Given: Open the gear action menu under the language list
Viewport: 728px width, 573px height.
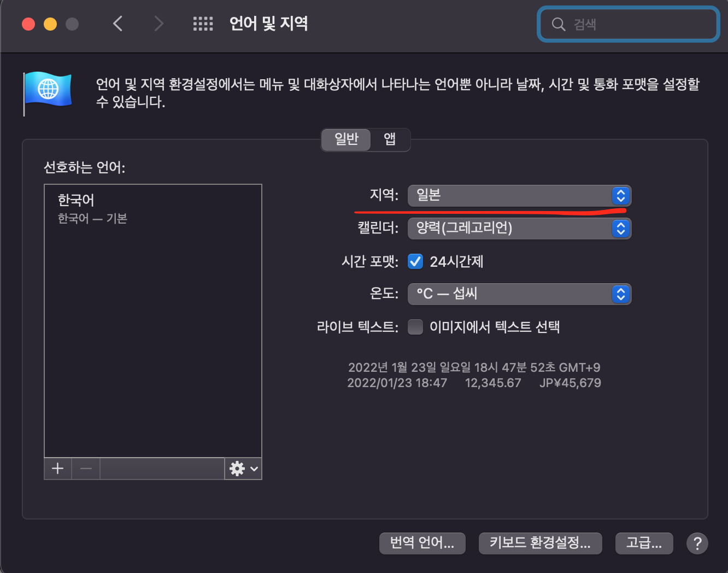Looking at the screenshot, I should tap(243, 469).
